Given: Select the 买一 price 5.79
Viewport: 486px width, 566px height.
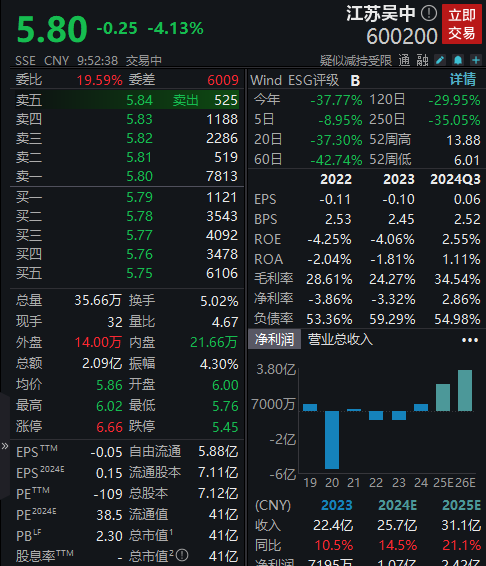Looking at the screenshot, I should pyautogui.click(x=139, y=197).
